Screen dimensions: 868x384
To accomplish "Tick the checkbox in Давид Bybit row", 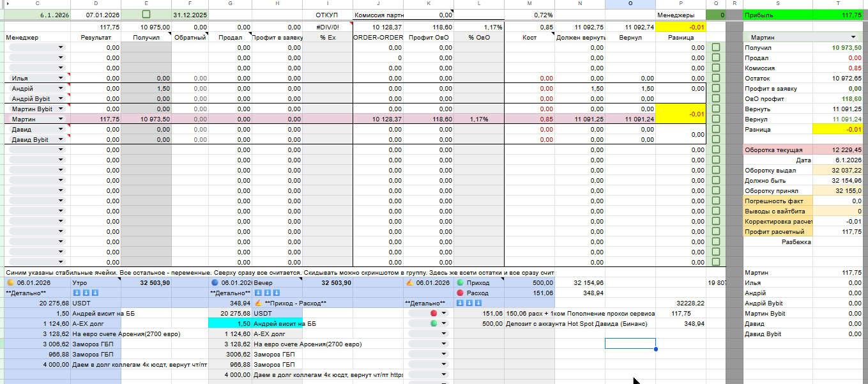I will pyautogui.click(x=715, y=139).
